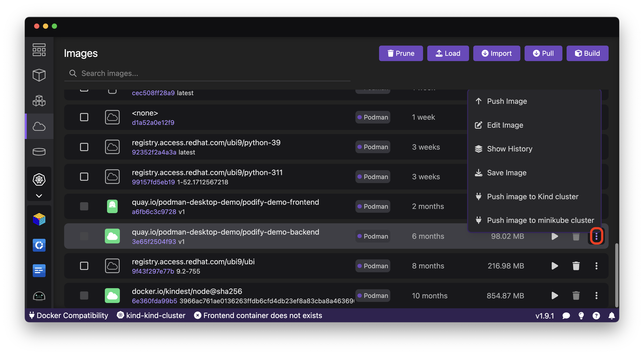Open podify-demo-frontend image details

click(225, 202)
